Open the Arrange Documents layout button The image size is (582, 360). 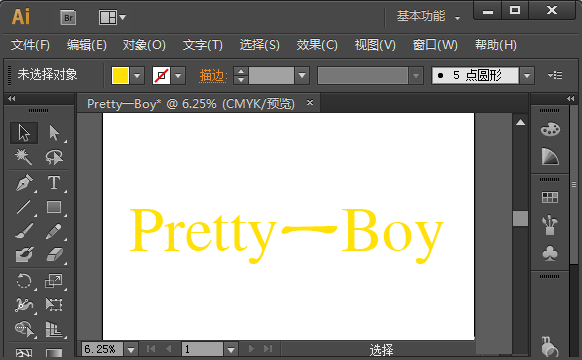coord(112,17)
